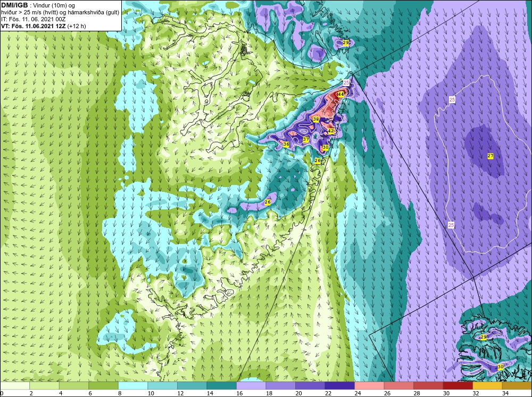Select the 8–10 m/s light cyan legend swatch
The height and width of the screenshot is (397, 532).
point(133,386)
